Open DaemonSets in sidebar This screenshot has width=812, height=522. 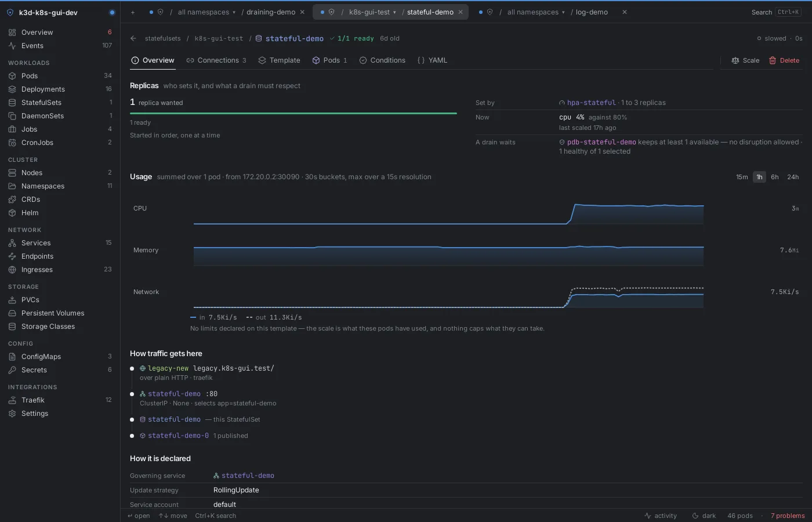coord(60,116)
